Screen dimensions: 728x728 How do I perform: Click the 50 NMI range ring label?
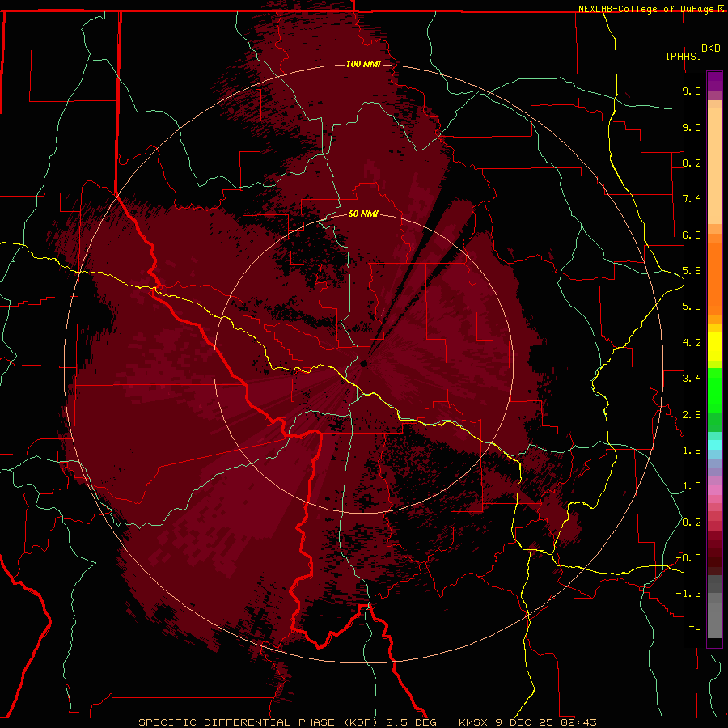pyautogui.click(x=363, y=214)
